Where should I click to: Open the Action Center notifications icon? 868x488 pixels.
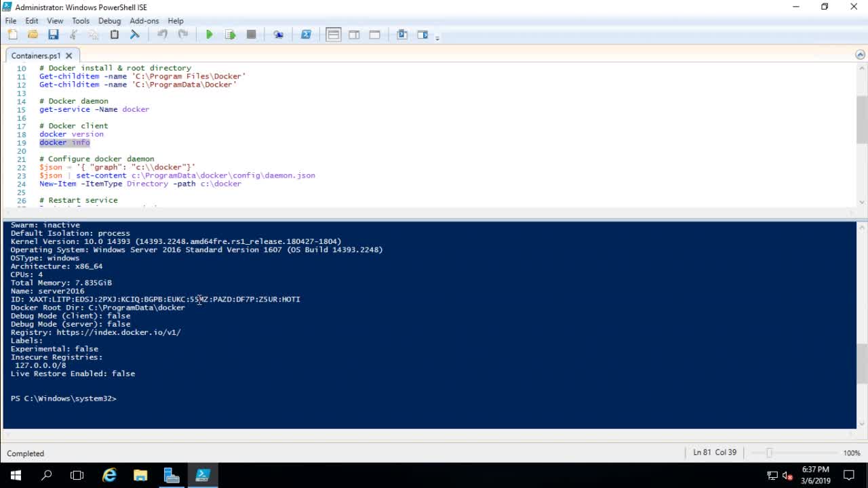click(x=849, y=475)
